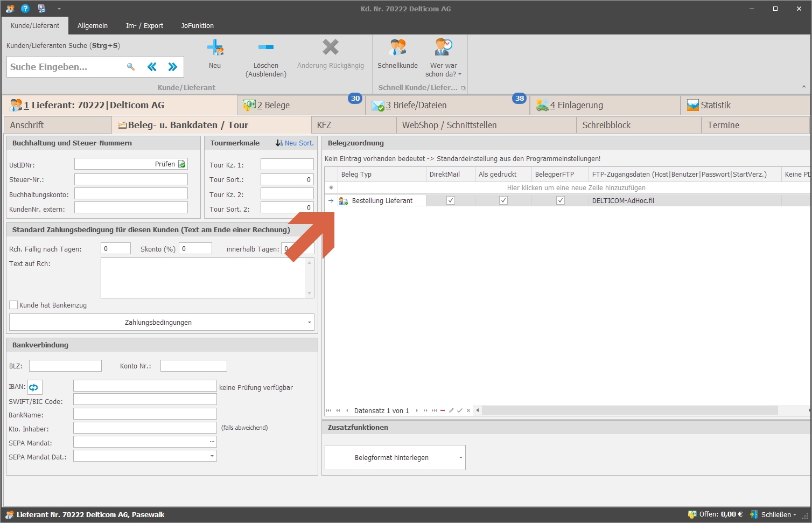
Task: Open the SEPA Mandat Dat. date dropdown
Action: tap(212, 456)
